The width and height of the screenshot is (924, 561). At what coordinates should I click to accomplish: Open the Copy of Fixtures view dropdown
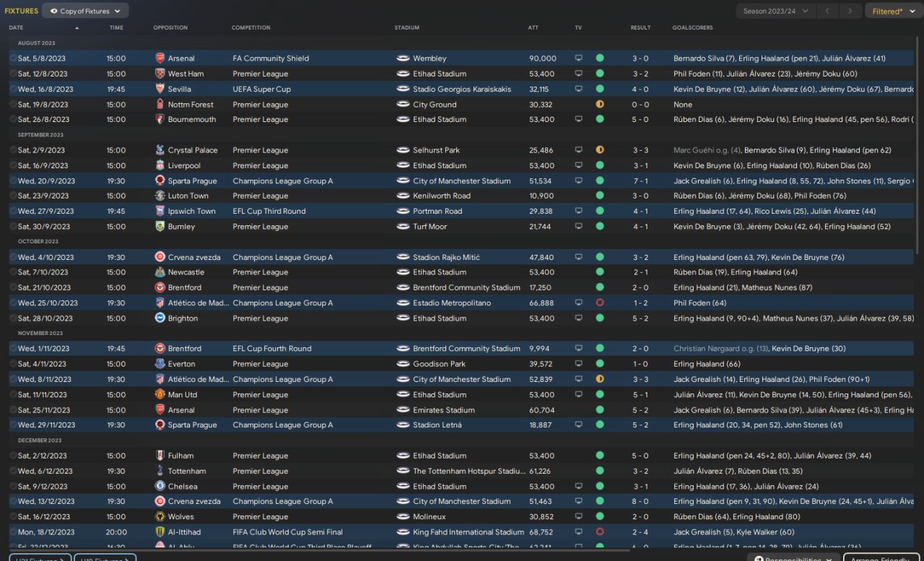85,11
